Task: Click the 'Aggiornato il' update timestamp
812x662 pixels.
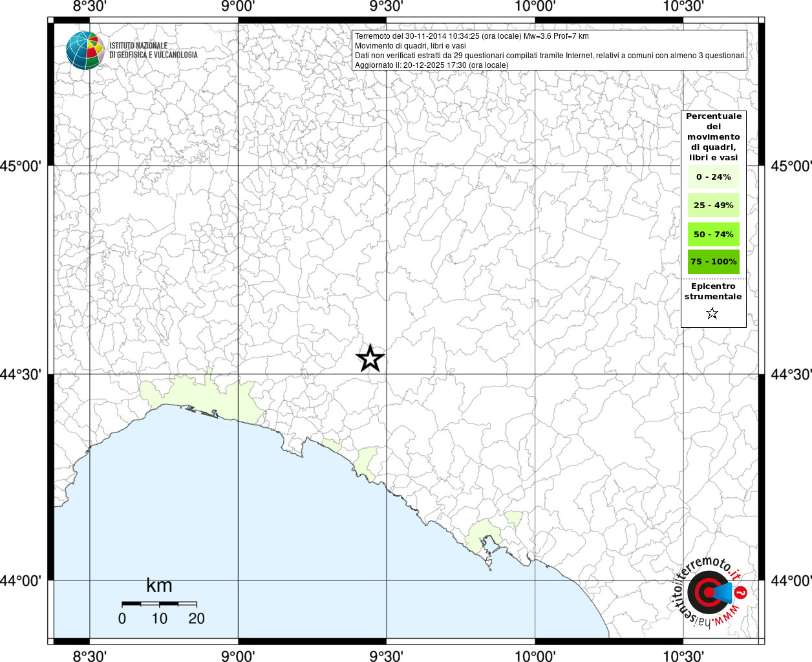Action: point(432,65)
